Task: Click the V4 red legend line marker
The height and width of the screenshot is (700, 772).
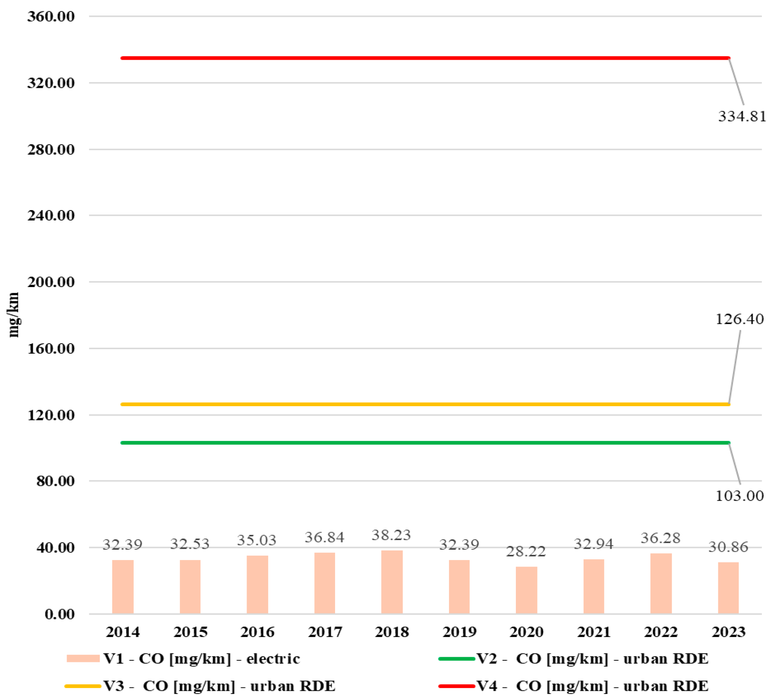Action: [457, 686]
